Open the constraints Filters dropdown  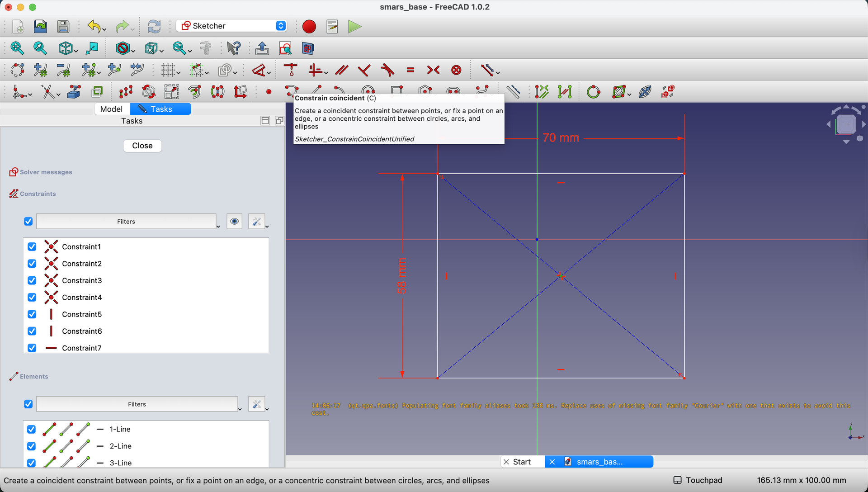tap(126, 222)
